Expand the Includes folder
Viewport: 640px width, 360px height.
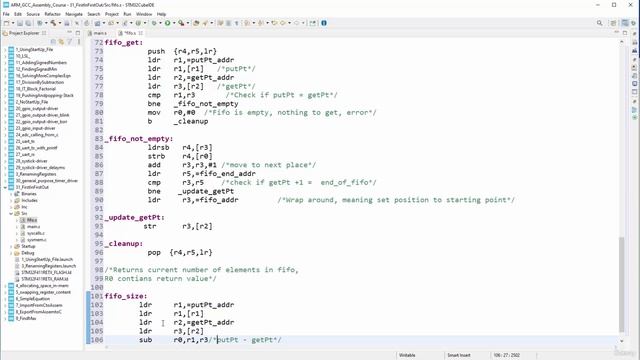[x=11, y=200]
